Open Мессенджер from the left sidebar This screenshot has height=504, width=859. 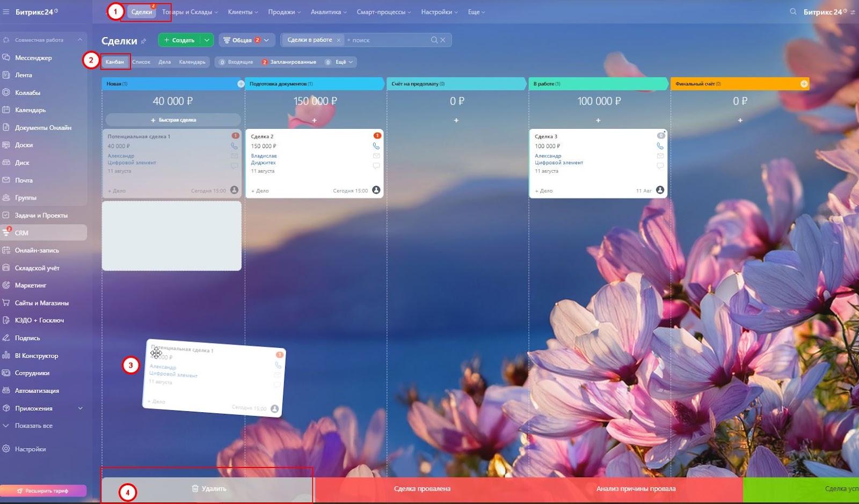pos(33,58)
